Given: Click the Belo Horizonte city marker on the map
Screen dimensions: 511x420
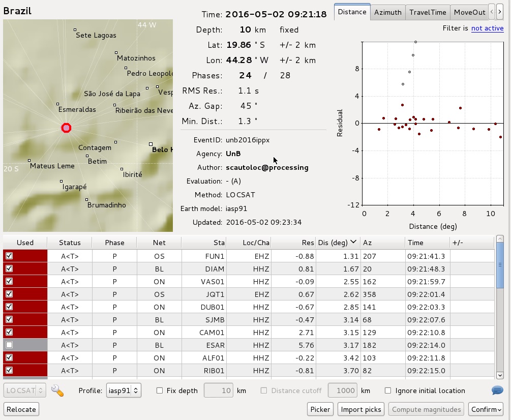Looking at the screenshot, I should pos(151,144).
